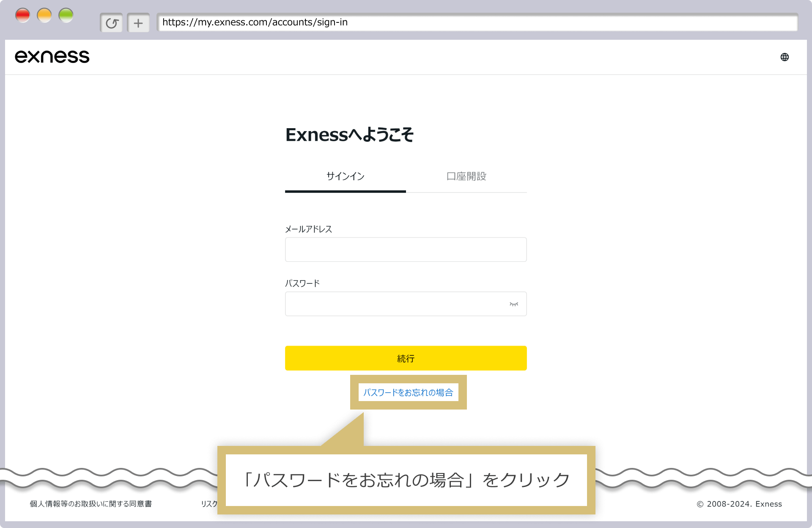
Task: Click the yellow minimize window button
Action: (x=44, y=15)
